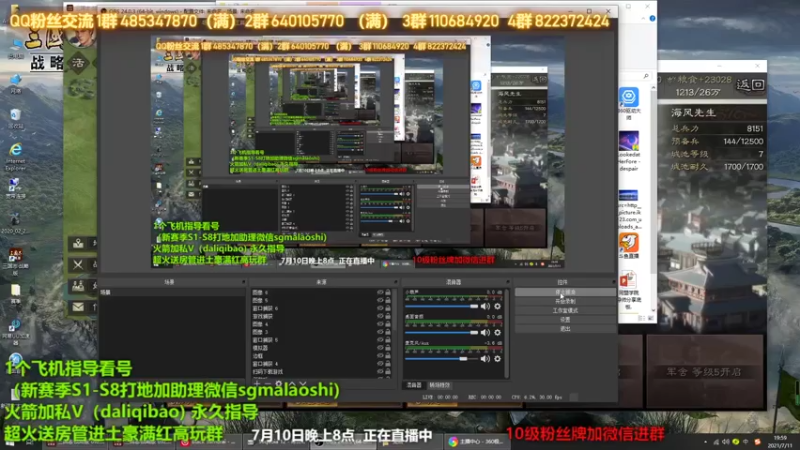Open the 麦克风/Aux channel gear settings

tap(497, 359)
